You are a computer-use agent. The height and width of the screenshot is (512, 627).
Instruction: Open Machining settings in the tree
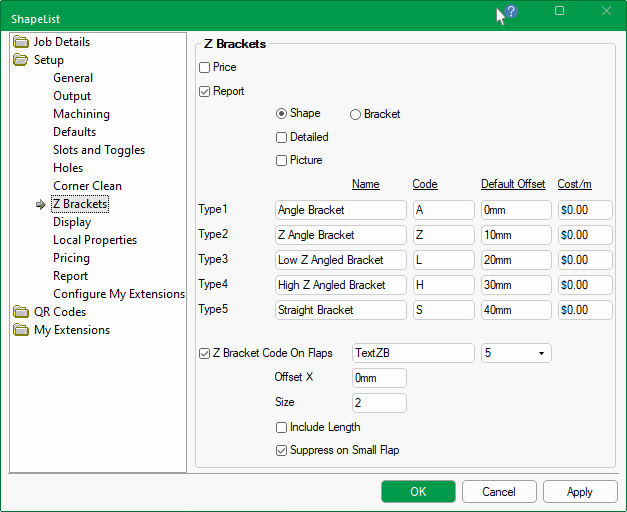point(81,114)
